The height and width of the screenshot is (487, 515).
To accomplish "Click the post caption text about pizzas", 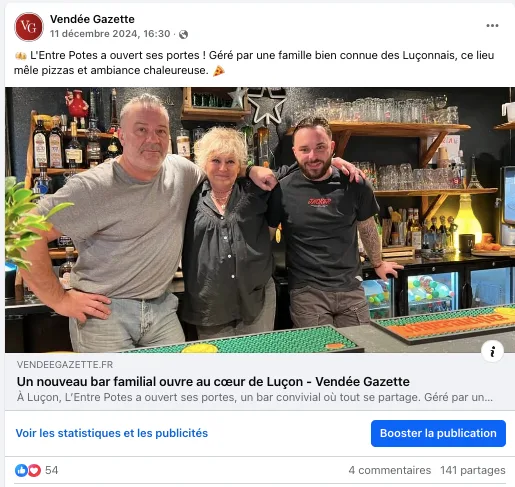I will (x=254, y=63).
